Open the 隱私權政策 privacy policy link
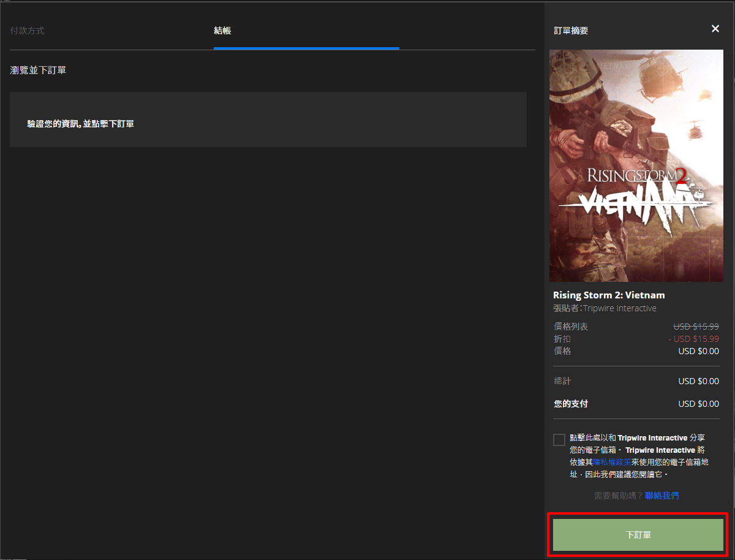Screen dimensions: 735x560 (612, 462)
